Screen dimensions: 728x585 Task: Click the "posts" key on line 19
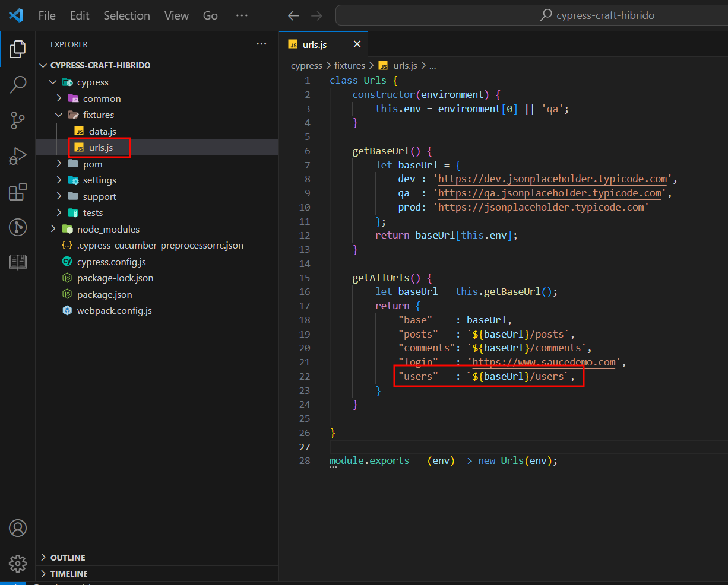click(x=418, y=335)
